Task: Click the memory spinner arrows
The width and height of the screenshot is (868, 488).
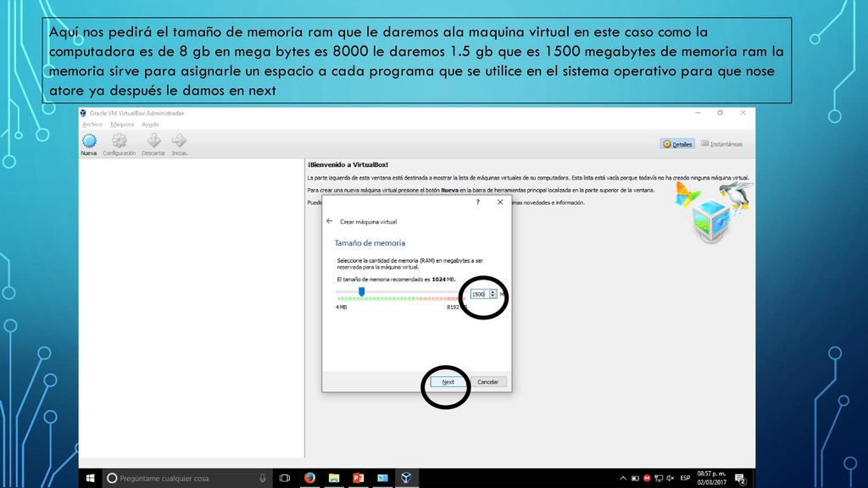Action: [x=492, y=294]
